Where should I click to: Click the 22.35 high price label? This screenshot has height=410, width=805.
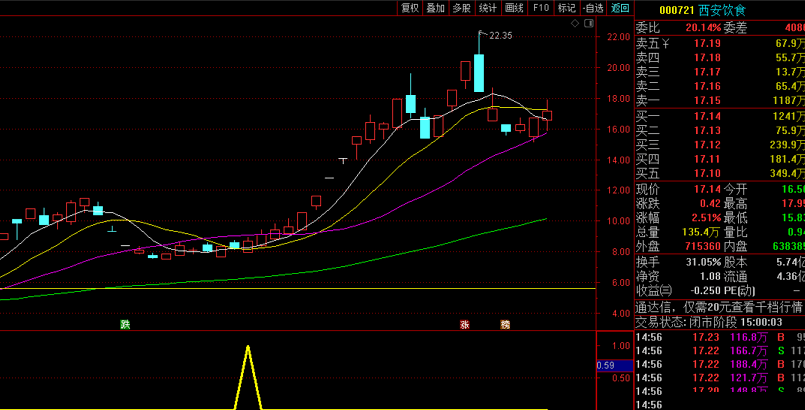coord(500,35)
